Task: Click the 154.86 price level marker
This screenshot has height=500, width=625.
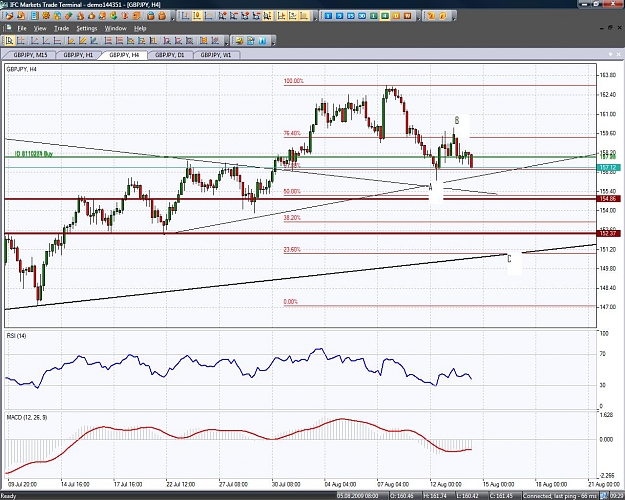Action: tap(608, 199)
